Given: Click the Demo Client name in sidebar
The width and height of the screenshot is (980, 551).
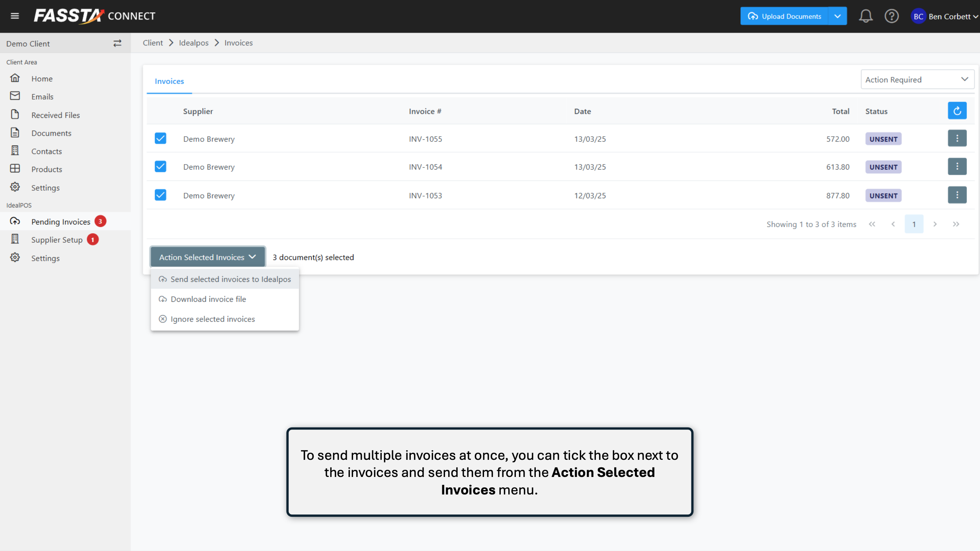Looking at the screenshot, I should (x=28, y=43).
